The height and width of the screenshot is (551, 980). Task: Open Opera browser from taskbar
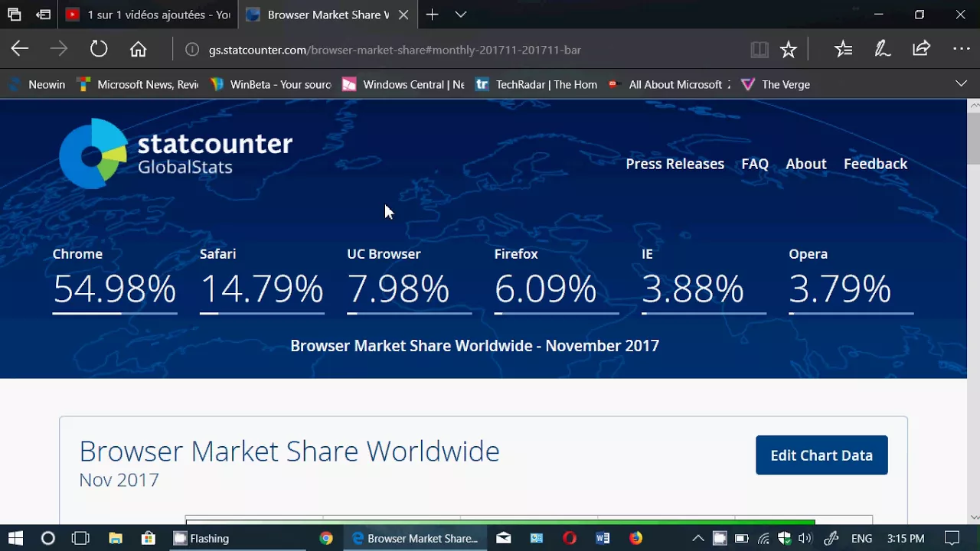click(x=569, y=538)
